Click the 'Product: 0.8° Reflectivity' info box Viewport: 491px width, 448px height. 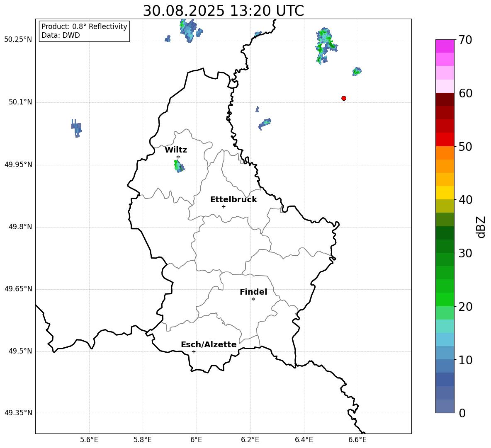pos(84,31)
